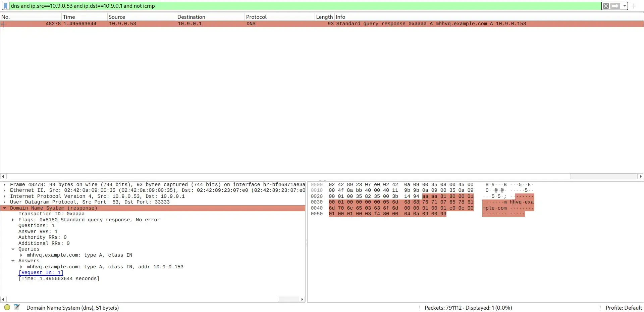Select the Authority RRs: 0 field
Viewport: 644px width, 312px height.
point(42,237)
